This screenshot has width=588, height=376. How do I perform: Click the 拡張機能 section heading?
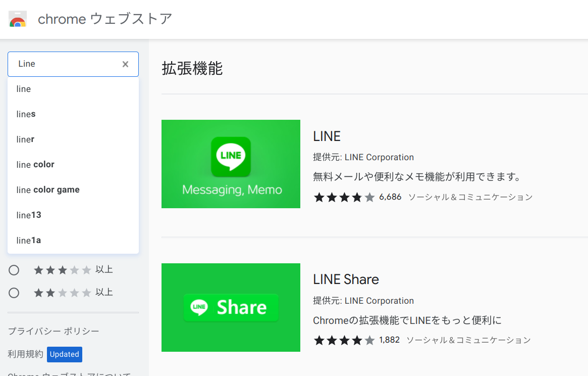[192, 68]
